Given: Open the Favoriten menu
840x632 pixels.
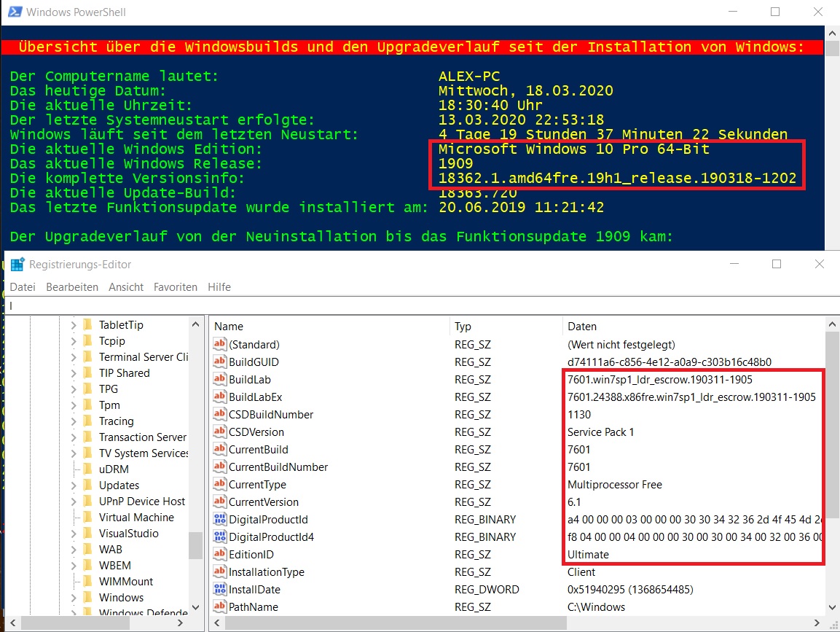Looking at the screenshot, I should (175, 286).
